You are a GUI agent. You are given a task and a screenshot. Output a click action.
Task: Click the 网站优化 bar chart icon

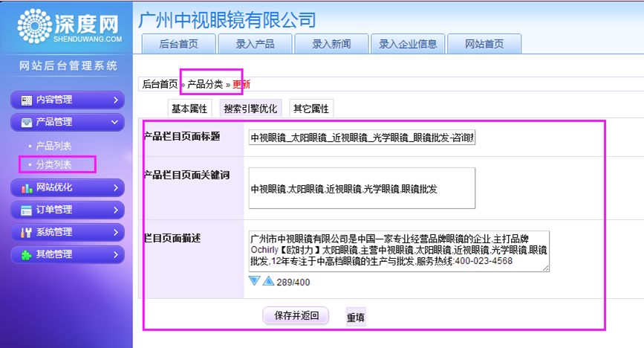point(27,188)
